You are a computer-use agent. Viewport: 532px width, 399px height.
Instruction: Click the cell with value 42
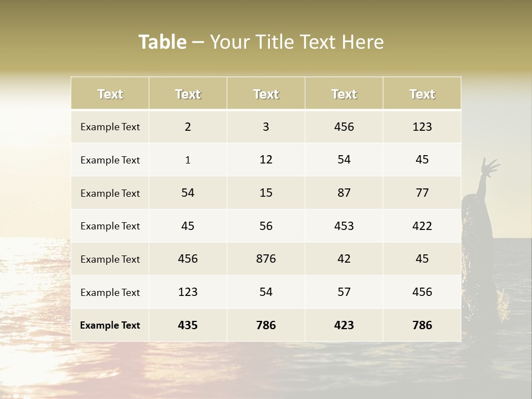(x=344, y=259)
